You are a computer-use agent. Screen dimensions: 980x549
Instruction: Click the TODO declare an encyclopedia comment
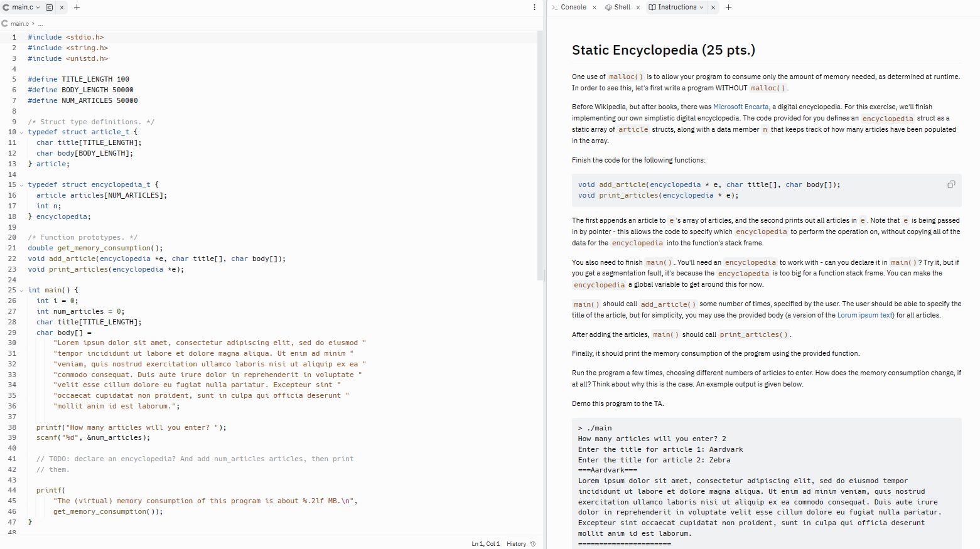[x=195, y=459]
